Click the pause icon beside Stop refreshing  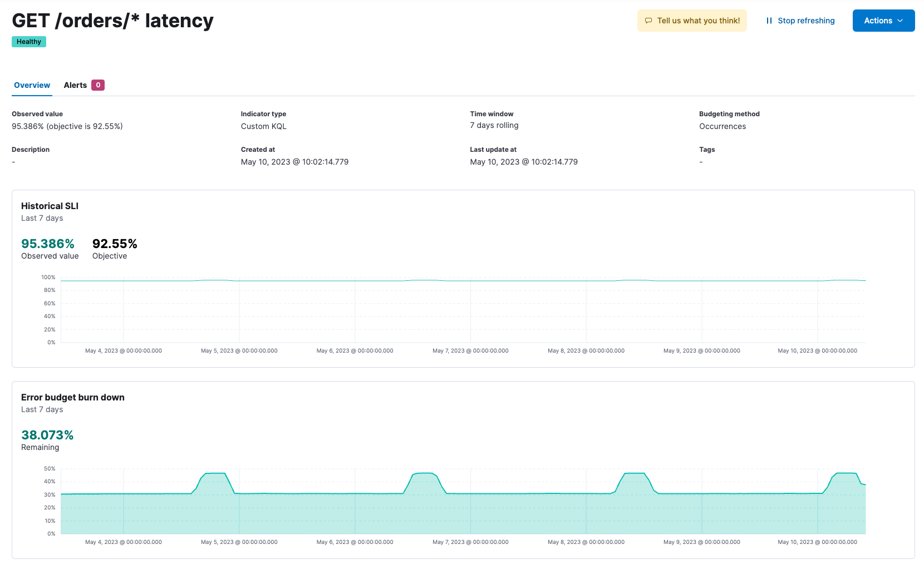pyautogui.click(x=769, y=20)
